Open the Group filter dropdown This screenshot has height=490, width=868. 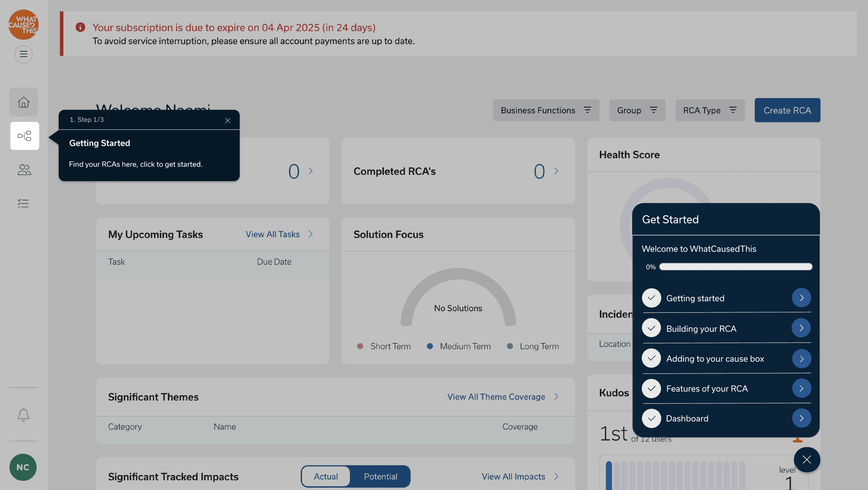pos(637,110)
